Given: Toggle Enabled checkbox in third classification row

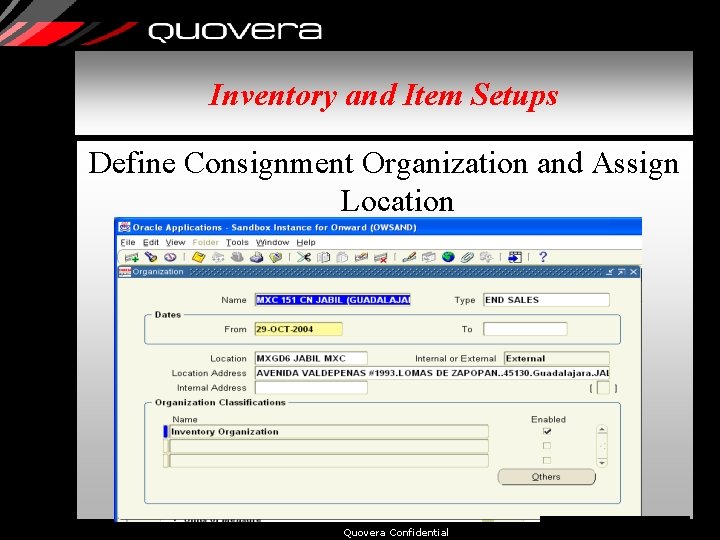Looking at the screenshot, I should [547, 461].
